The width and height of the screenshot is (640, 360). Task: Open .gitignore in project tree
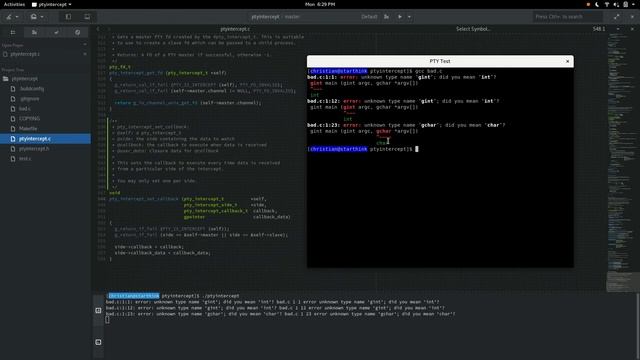point(30,99)
